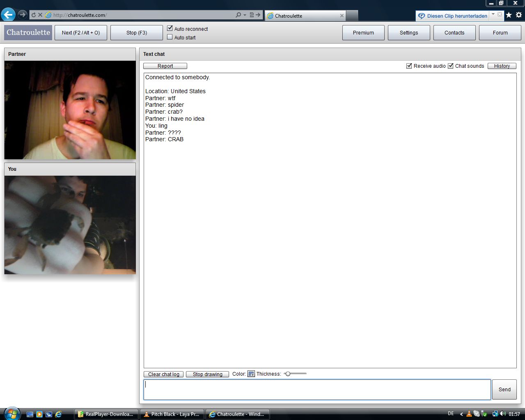
Task: Open the drawing Color picker
Action: click(251, 374)
